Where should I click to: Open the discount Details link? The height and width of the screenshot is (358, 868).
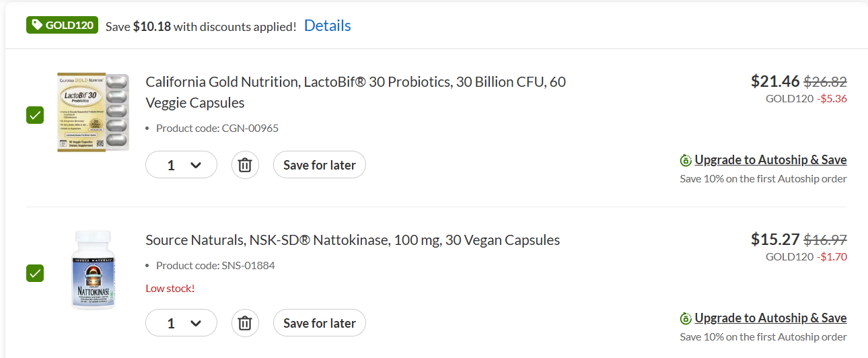[x=327, y=26]
